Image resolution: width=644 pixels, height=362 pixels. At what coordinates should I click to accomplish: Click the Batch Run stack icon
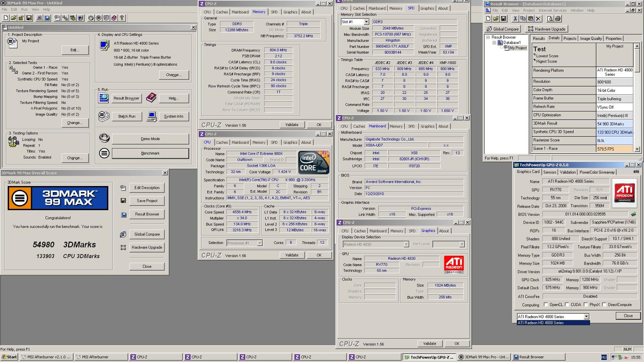tap(104, 116)
